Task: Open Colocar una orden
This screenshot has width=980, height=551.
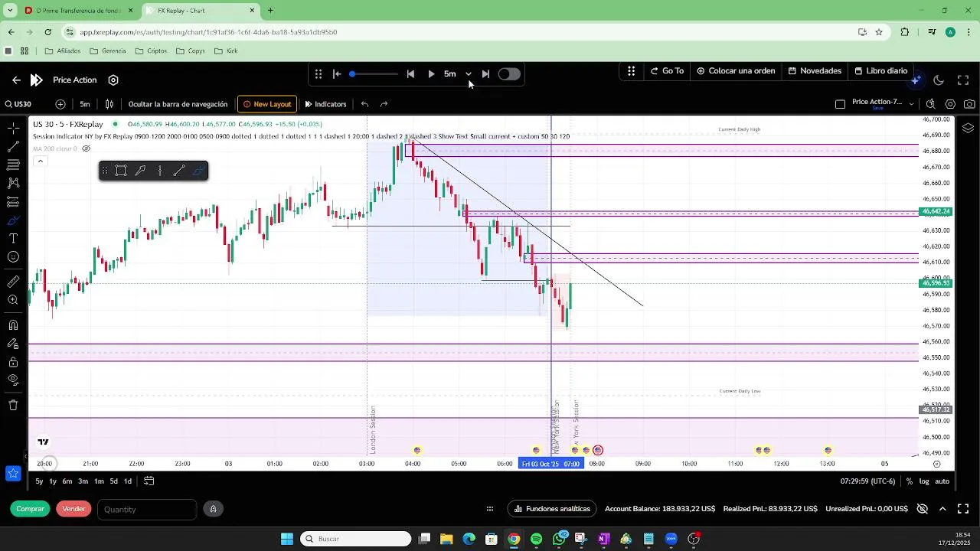Action: pos(736,70)
